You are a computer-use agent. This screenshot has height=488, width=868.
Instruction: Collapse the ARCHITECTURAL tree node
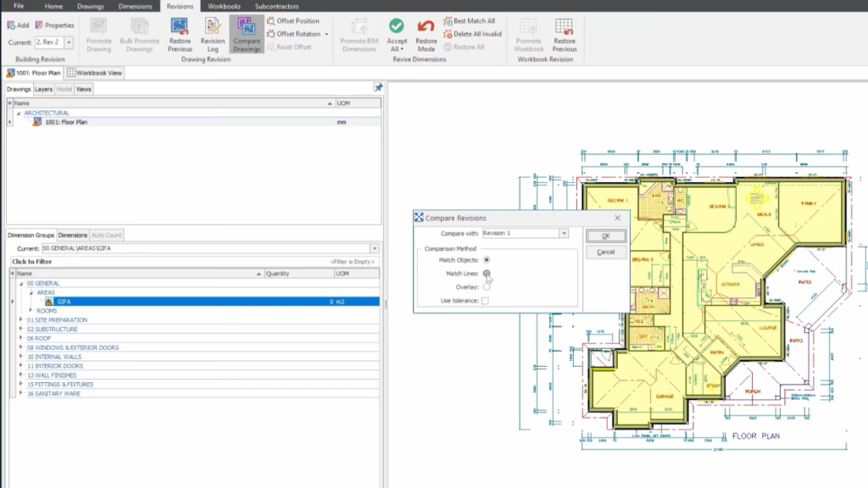click(19, 113)
